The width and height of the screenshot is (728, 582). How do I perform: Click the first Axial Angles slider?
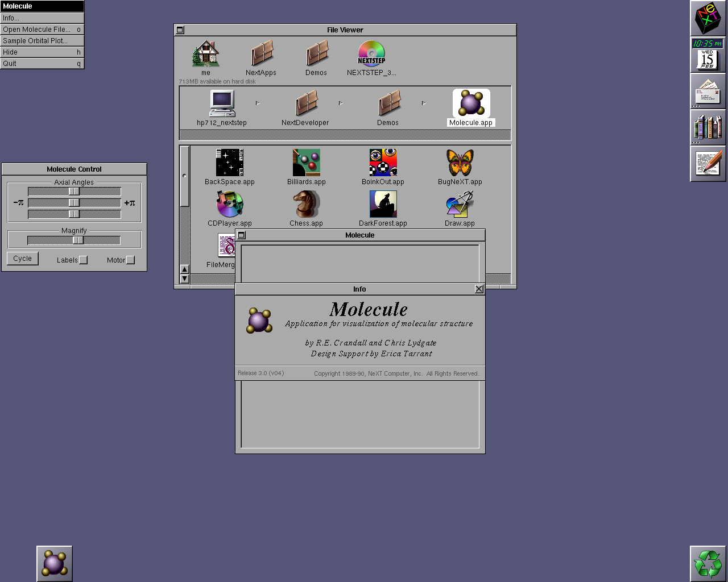click(75, 192)
